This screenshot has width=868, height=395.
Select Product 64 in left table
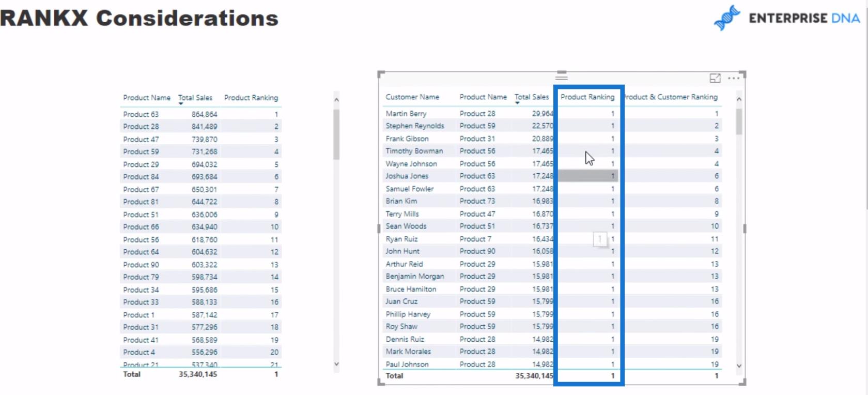(141, 252)
